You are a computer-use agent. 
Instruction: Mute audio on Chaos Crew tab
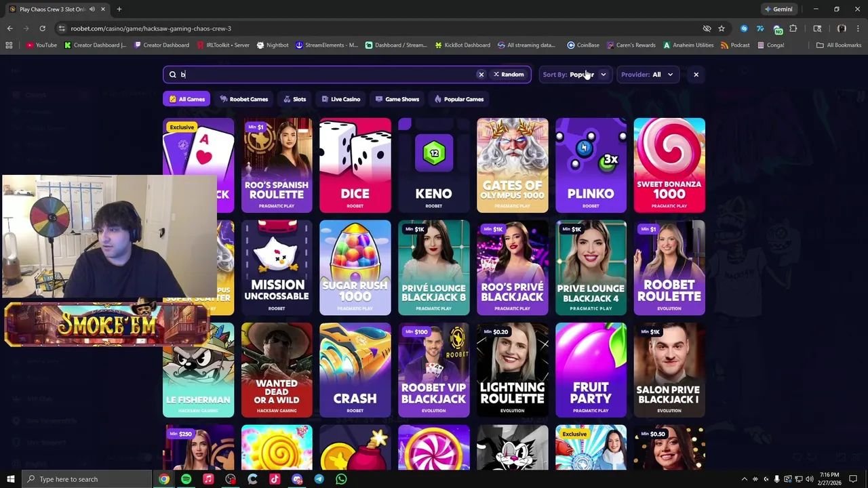(x=92, y=9)
